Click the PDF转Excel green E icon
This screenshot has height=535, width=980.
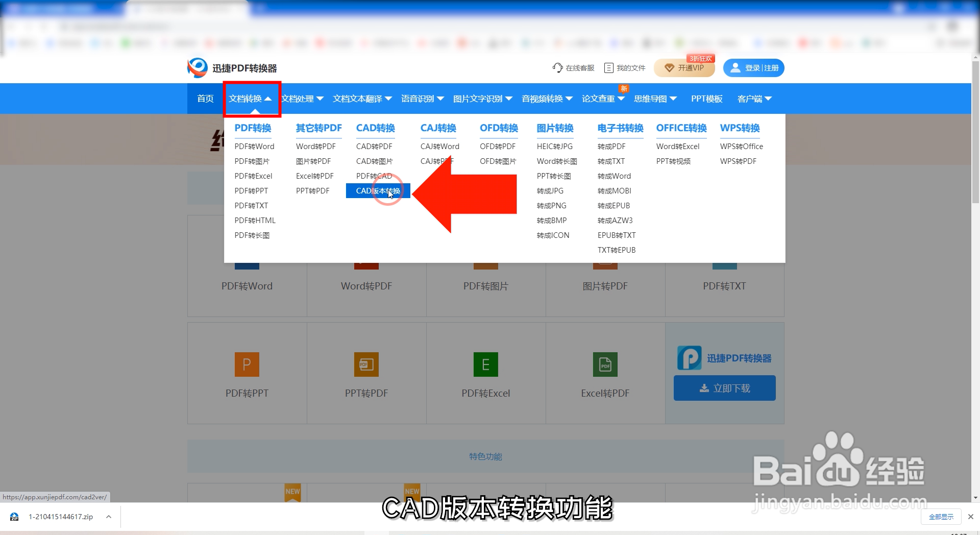coord(486,364)
